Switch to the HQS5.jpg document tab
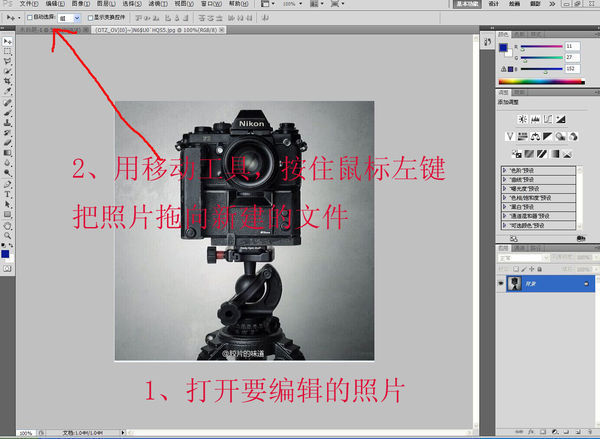The width and height of the screenshot is (600, 439). tap(150, 30)
